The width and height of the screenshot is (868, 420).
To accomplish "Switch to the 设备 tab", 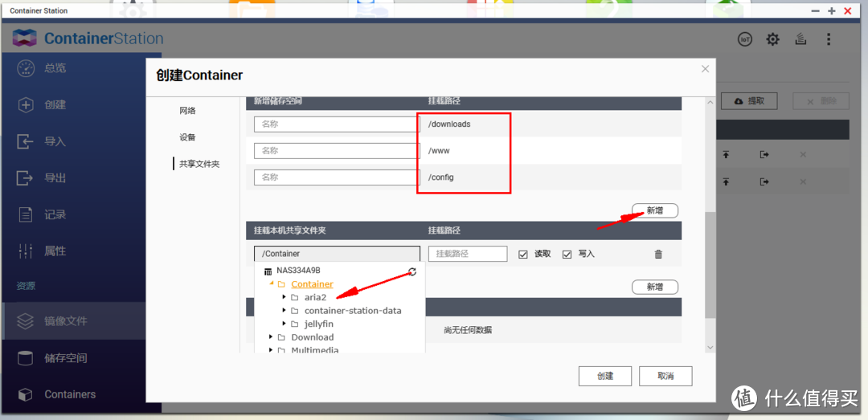I will [187, 137].
